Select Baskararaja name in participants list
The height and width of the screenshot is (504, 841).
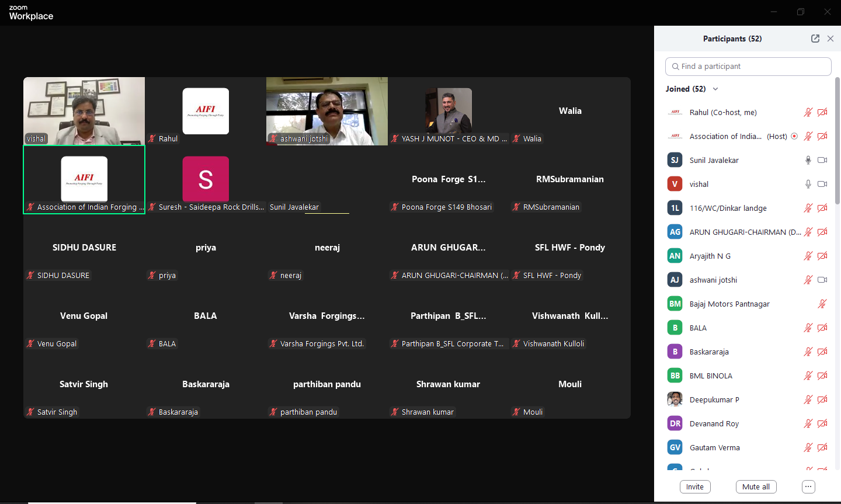click(x=709, y=352)
